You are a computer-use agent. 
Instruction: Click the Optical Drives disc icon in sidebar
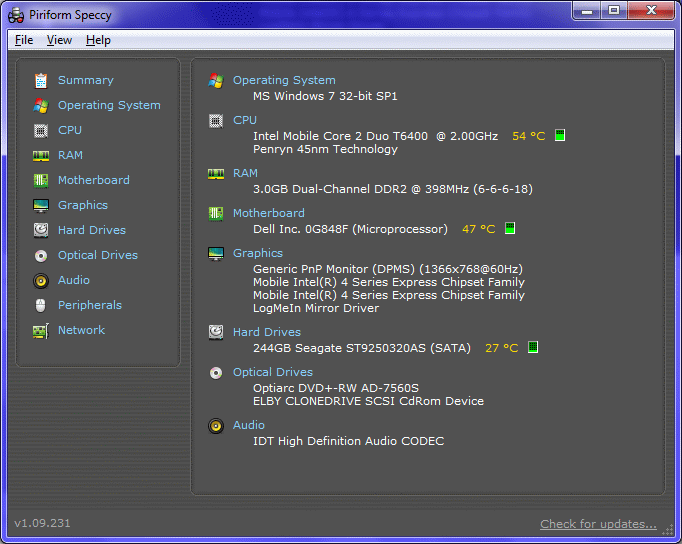[x=41, y=256]
